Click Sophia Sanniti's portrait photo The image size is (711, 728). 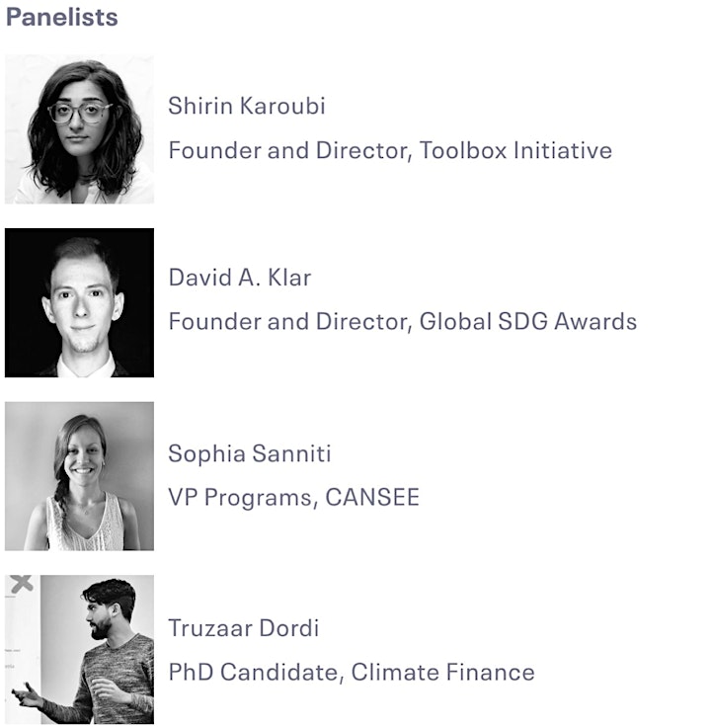click(79, 476)
